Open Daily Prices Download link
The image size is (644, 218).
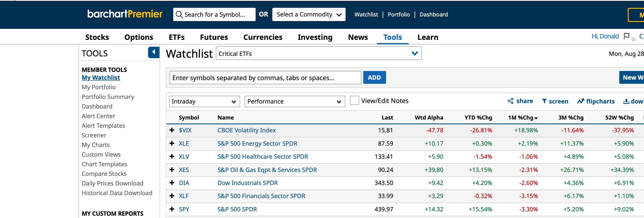(112, 183)
